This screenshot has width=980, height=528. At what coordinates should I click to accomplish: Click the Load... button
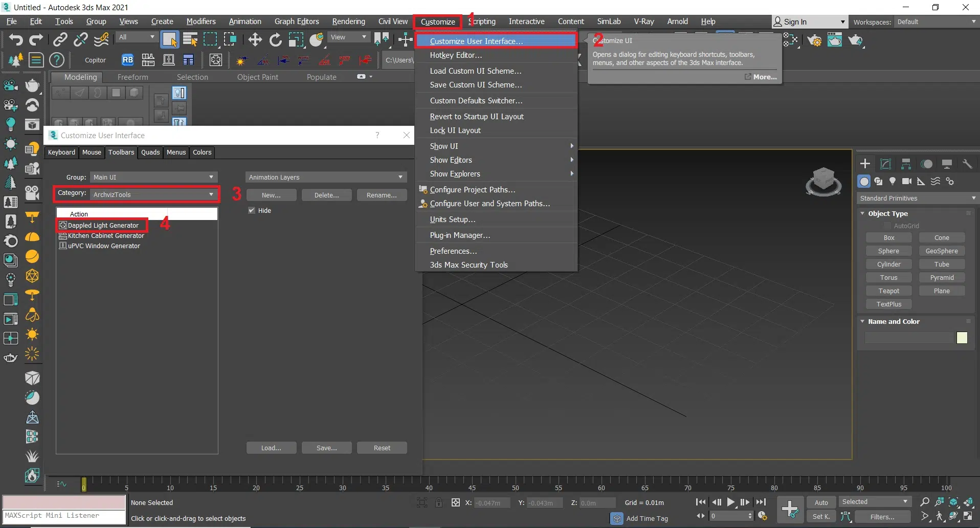coord(271,448)
